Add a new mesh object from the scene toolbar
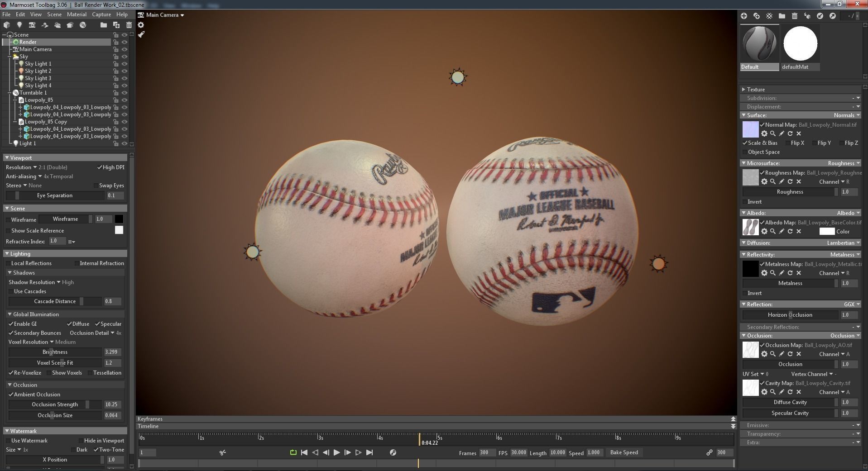The image size is (868, 471). coord(7,25)
